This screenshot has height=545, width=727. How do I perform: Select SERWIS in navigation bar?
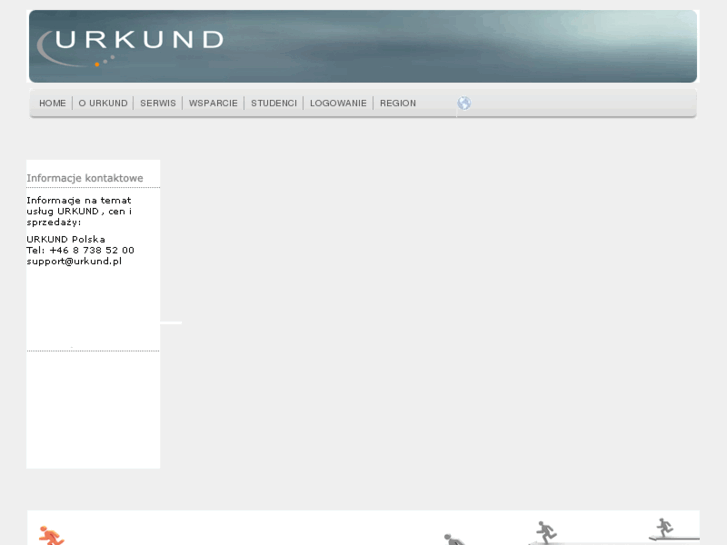tap(158, 103)
